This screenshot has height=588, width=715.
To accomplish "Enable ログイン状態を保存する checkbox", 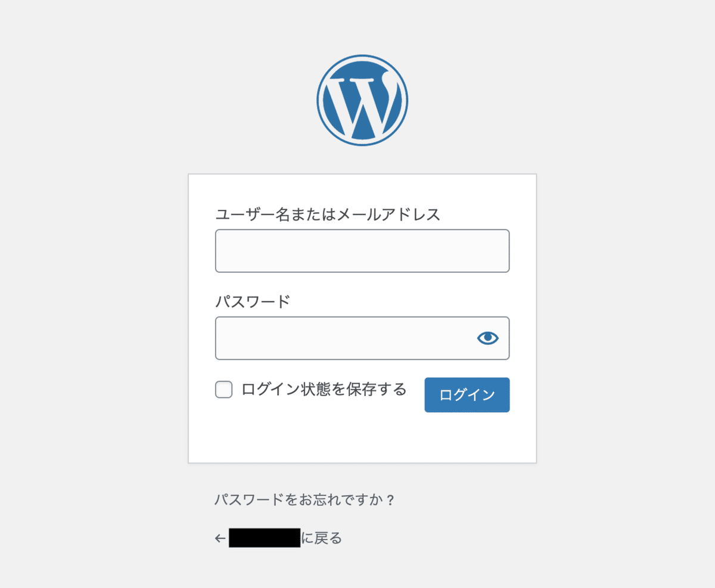I will [223, 389].
